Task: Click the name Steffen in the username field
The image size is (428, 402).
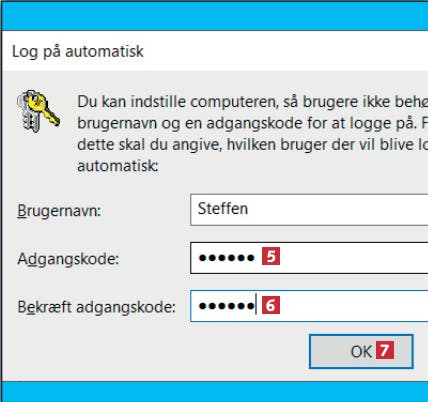Action: click(223, 209)
